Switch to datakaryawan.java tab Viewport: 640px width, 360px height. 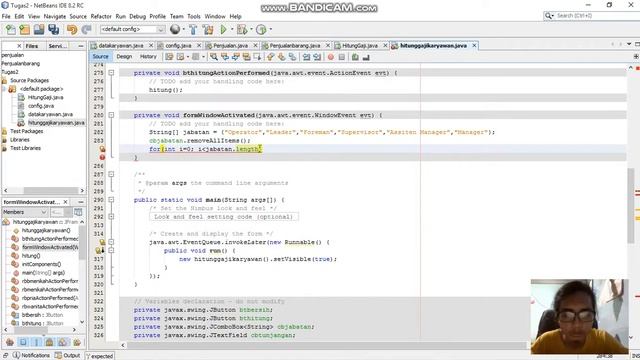point(121,46)
